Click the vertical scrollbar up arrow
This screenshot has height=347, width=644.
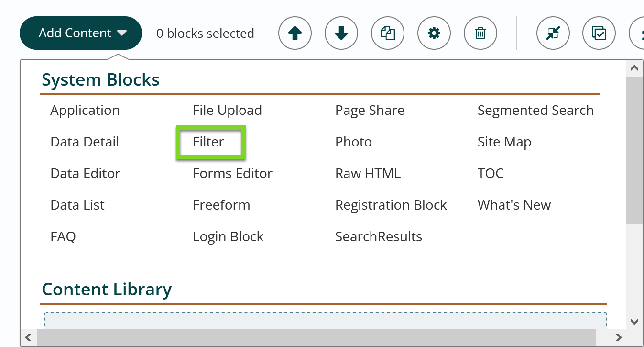point(634,68)
